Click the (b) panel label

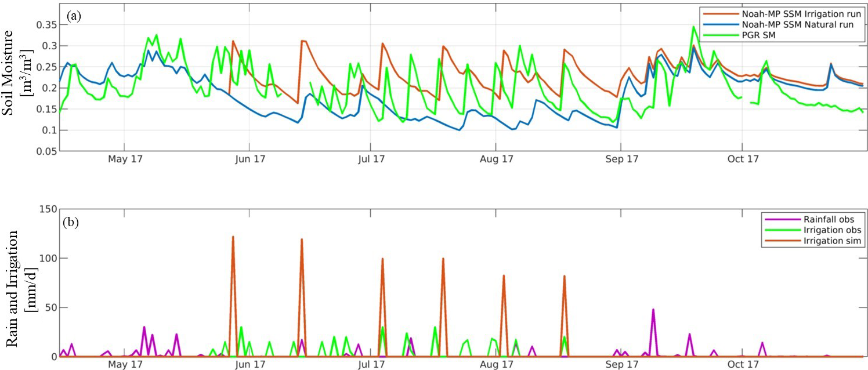tap(74, 222)
